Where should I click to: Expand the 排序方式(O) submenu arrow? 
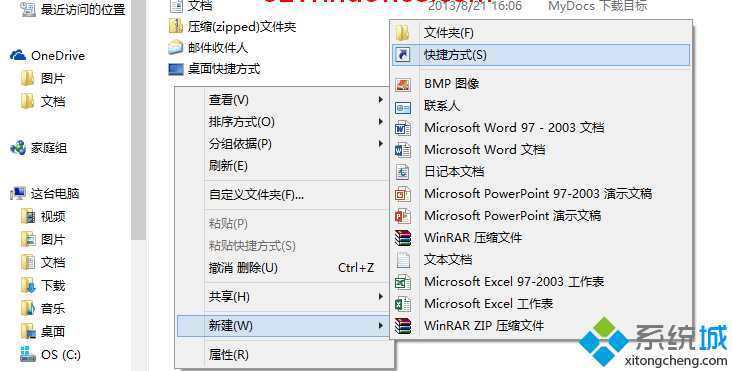380,122
